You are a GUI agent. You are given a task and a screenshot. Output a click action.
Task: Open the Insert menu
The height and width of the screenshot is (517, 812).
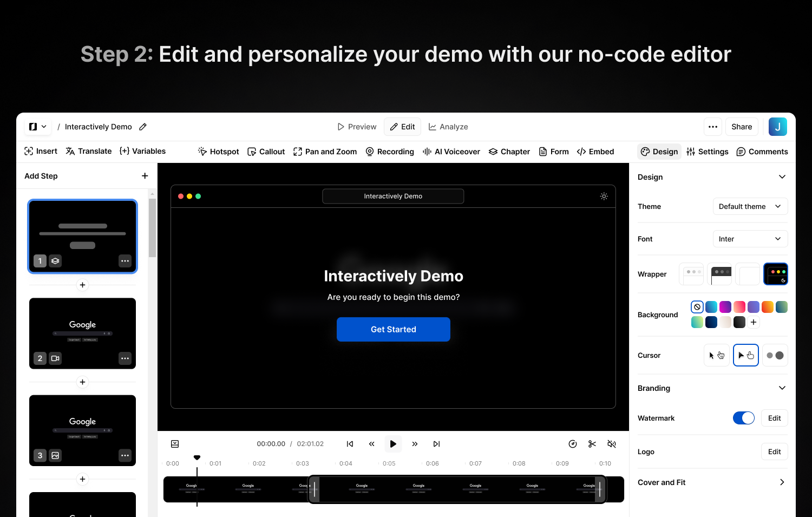coord(41,151)
